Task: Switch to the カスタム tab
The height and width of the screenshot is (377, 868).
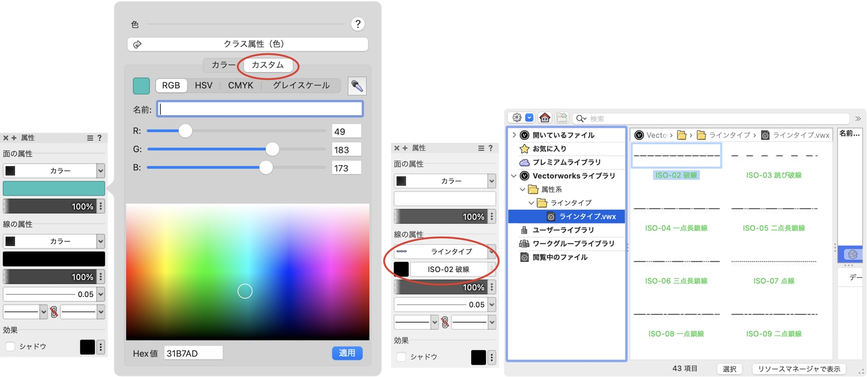Action: click(268, 65)
